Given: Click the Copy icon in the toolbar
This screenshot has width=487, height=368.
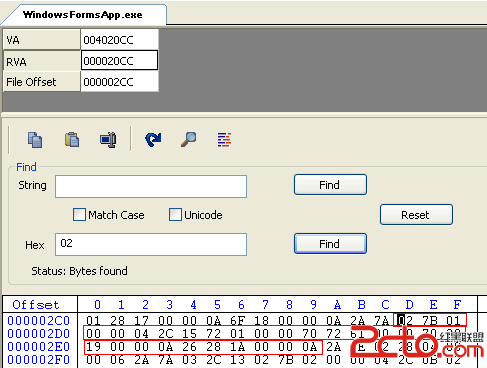Looking at the screenshot, I should click(35, 139).
